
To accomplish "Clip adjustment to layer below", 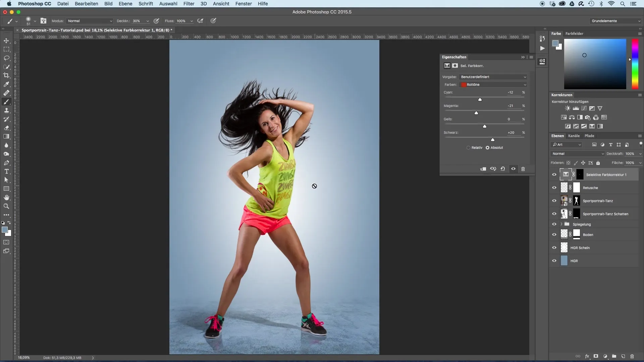I will (483, 169).
